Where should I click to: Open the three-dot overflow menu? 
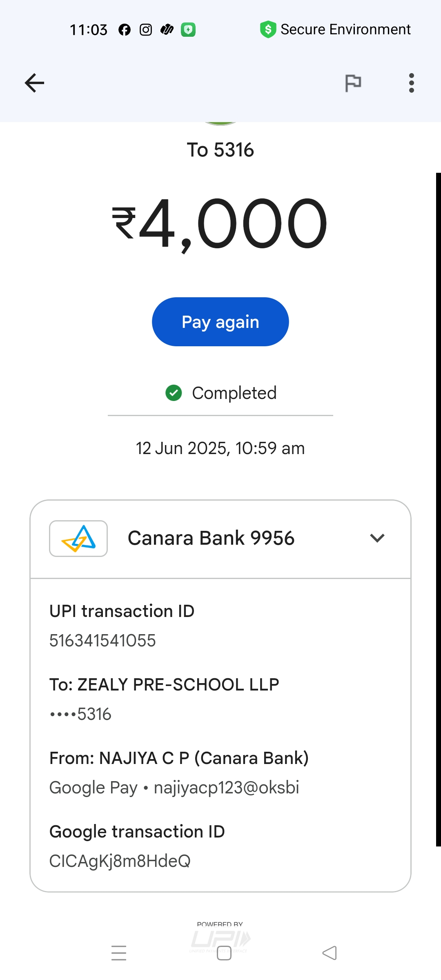click(x=411, y=83)
